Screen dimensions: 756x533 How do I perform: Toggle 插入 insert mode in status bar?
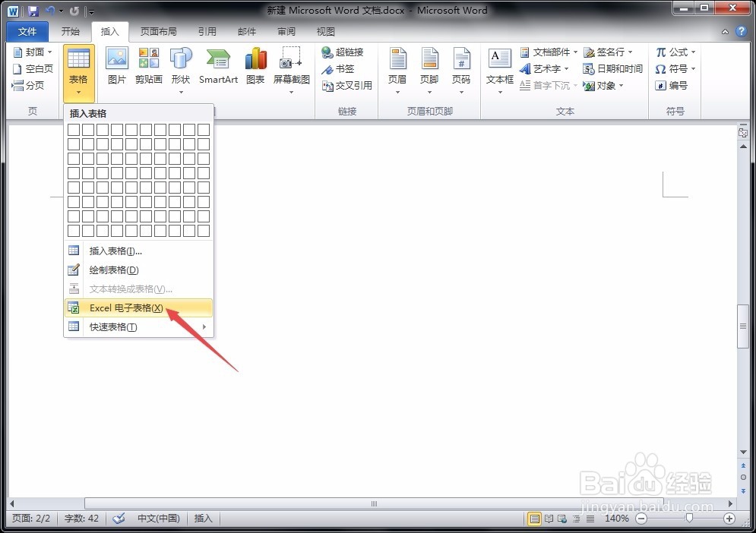(203, 519)
